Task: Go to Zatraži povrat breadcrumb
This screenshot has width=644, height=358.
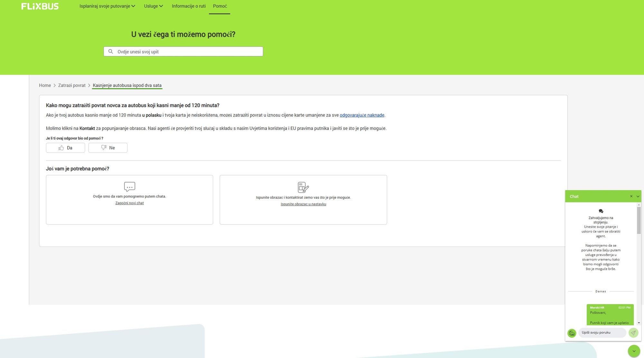Action: (x=72, y=85)
